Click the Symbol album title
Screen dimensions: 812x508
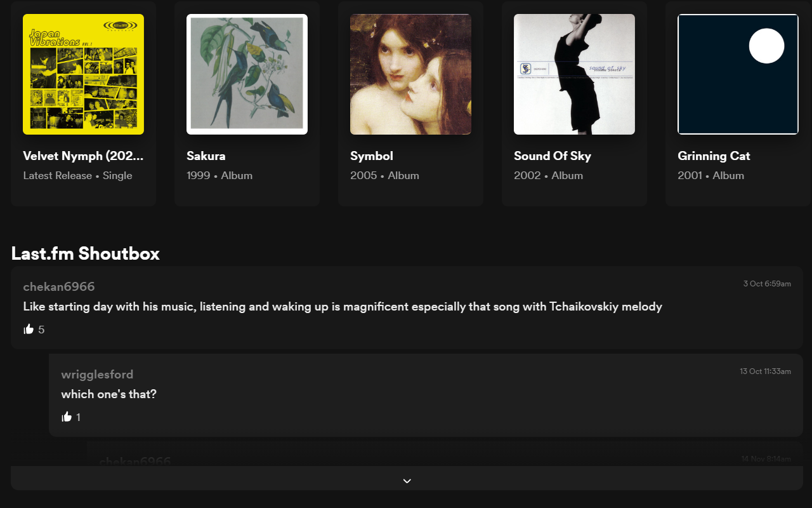(x=371, y=156)
